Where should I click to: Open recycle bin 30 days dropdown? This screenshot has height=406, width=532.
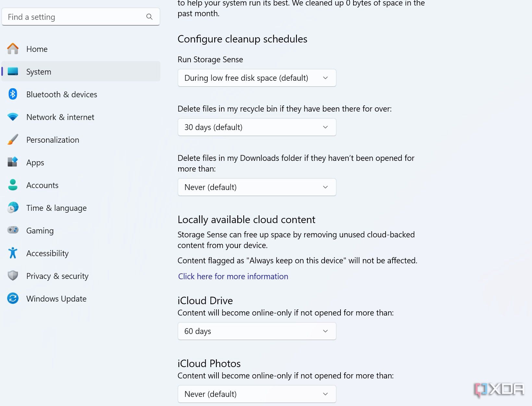(257, 127)
